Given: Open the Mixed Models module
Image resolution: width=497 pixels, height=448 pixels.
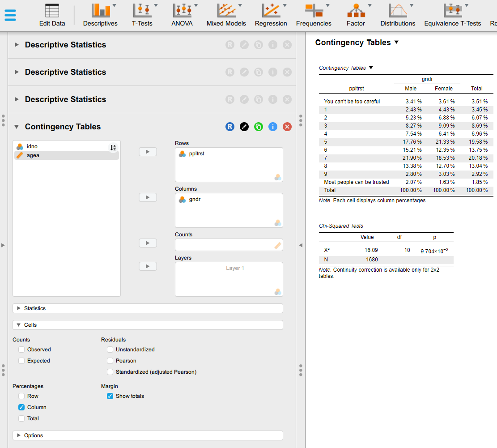Looking at the screenshot, I should tap(226, 15).
